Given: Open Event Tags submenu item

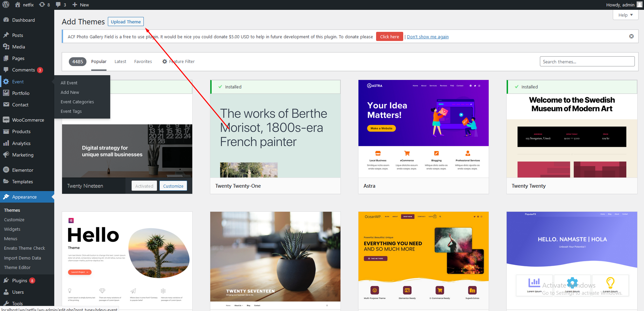Looking at the screenshot, I should [71, 111].
